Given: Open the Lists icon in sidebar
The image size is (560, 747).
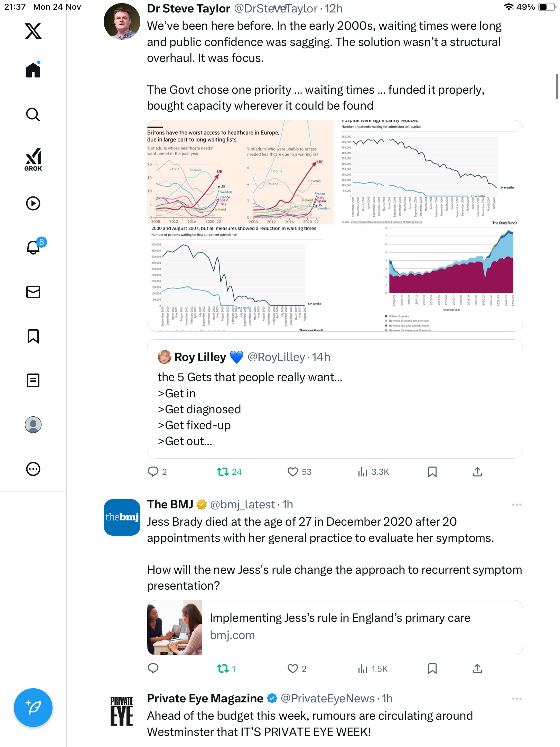Looking at the screenshot, I should pyautogui.click(x=33, y=380).
